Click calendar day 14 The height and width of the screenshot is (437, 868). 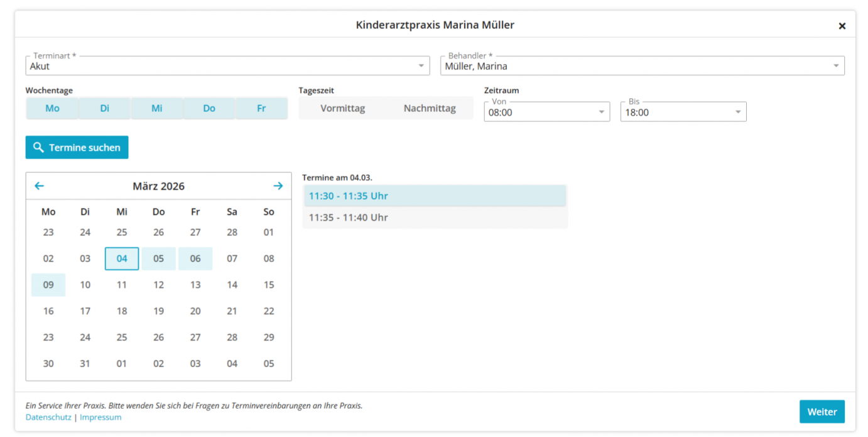pos(232,285)
